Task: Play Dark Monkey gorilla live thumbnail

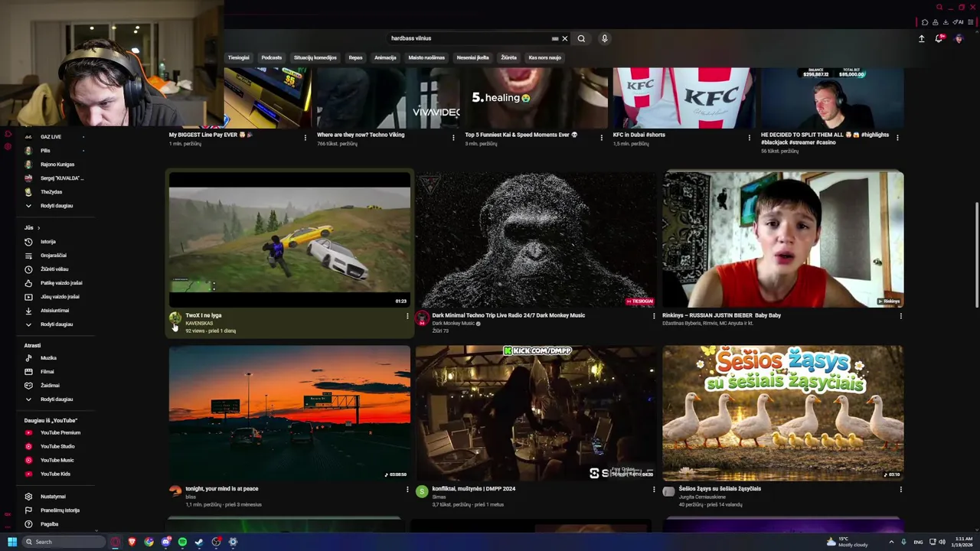Action: click(536, 240)
